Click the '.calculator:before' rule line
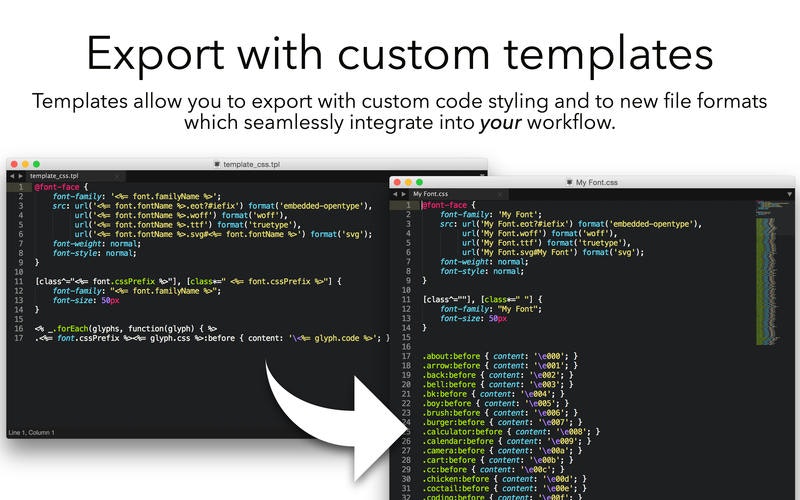 511,432
